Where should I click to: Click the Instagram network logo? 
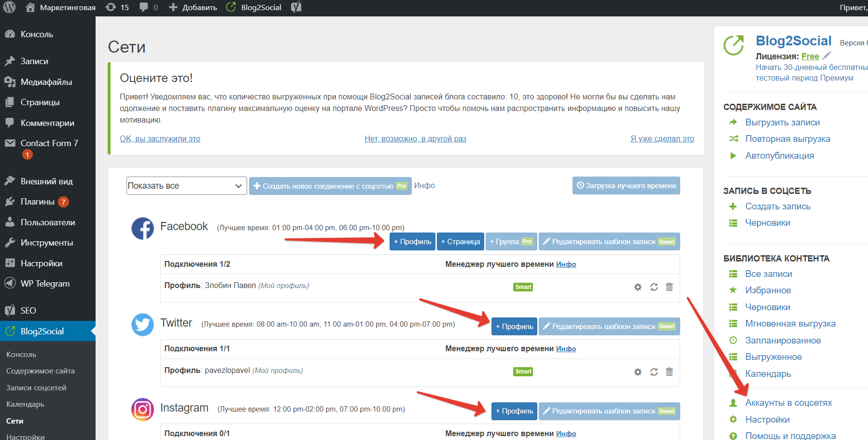click(143, 410)
